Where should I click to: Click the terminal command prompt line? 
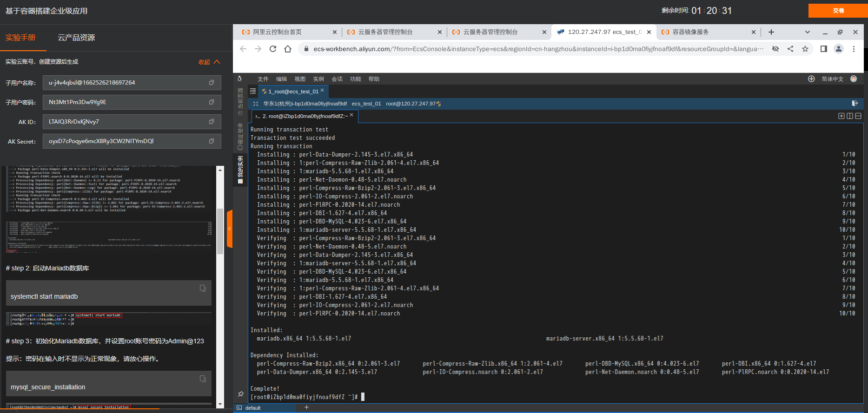(307, 397)
